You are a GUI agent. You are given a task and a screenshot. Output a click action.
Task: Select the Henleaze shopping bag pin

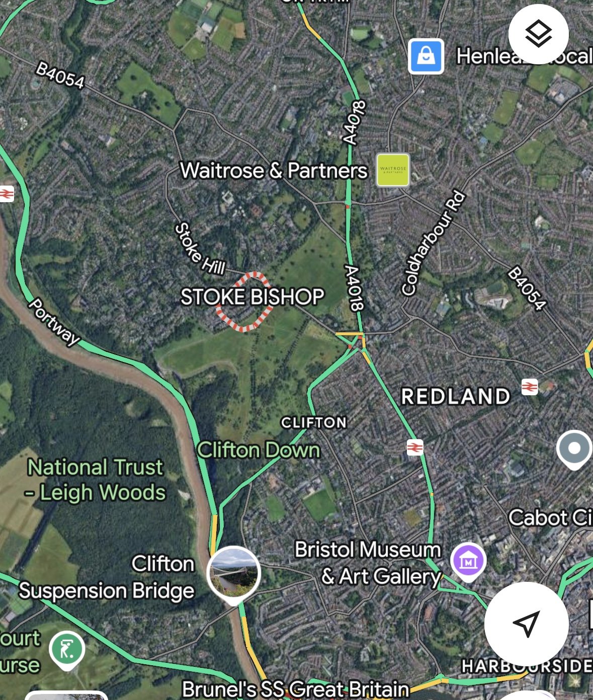(426, 56)
